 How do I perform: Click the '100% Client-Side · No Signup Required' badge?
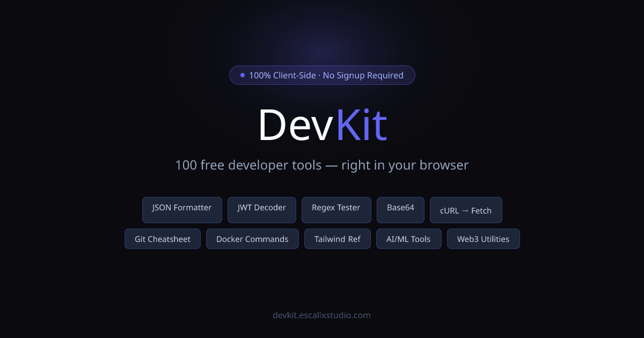point(322,75)
